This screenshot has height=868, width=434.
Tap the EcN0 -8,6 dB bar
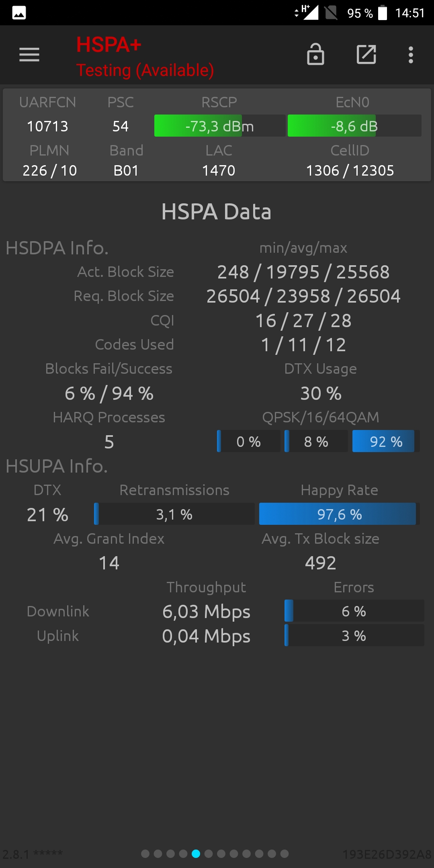[354, 126]
